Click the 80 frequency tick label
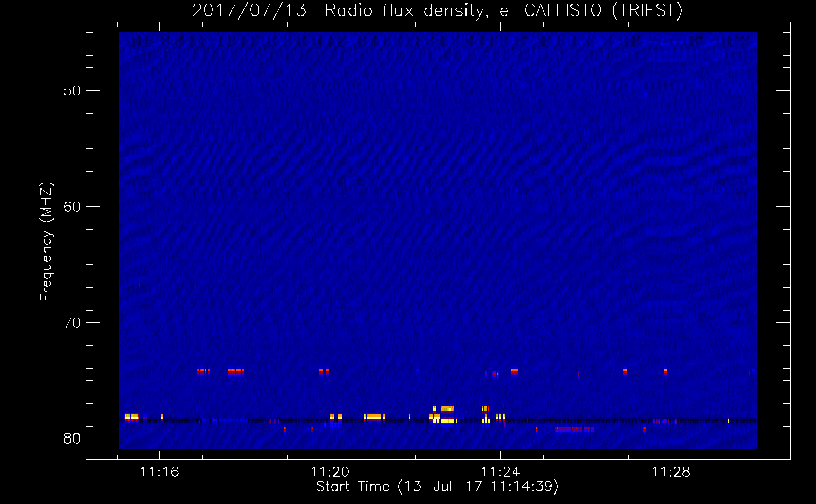816x504 pixels. (x=72, y=438)
